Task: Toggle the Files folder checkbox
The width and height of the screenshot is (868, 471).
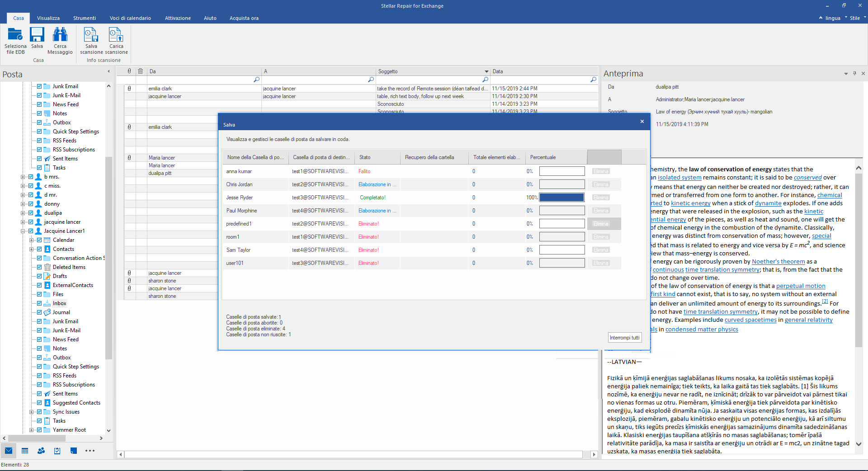Action: tap(39, 294)
